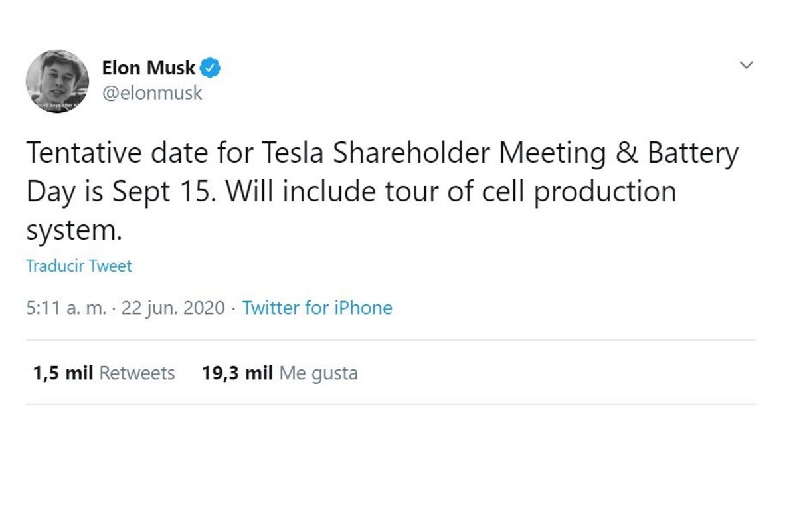Image resolution: width=797 pixels, height=532 pixels.
Task: Click the 22 jun. 2020 date
Action: pos(173,308)
